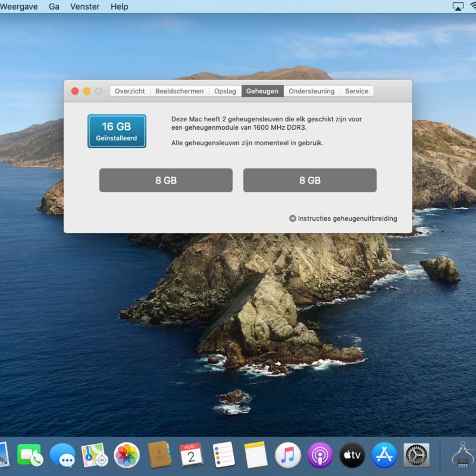The width and height of the screenshot is (476, 476).
Task: Open the Help menu
Action: click(x=120, y=7)
